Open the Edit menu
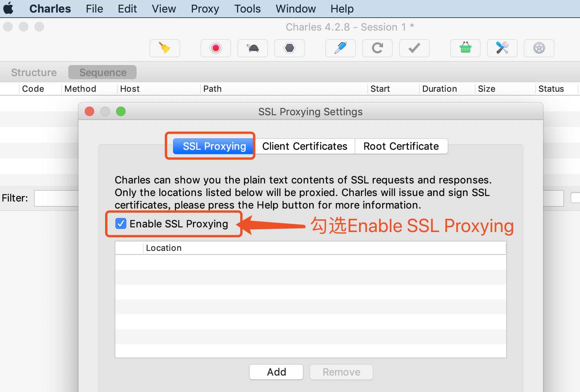Screen dimensions: 580x392 [x=128, y=9]
